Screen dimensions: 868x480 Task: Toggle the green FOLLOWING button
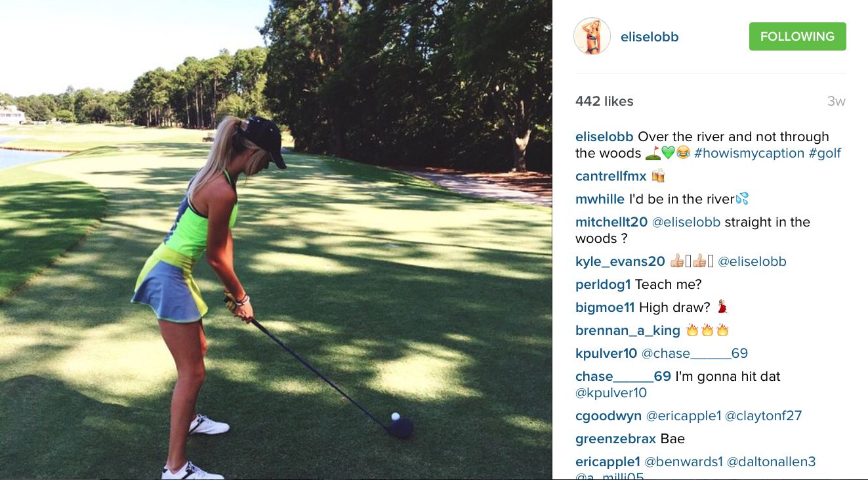797,37
